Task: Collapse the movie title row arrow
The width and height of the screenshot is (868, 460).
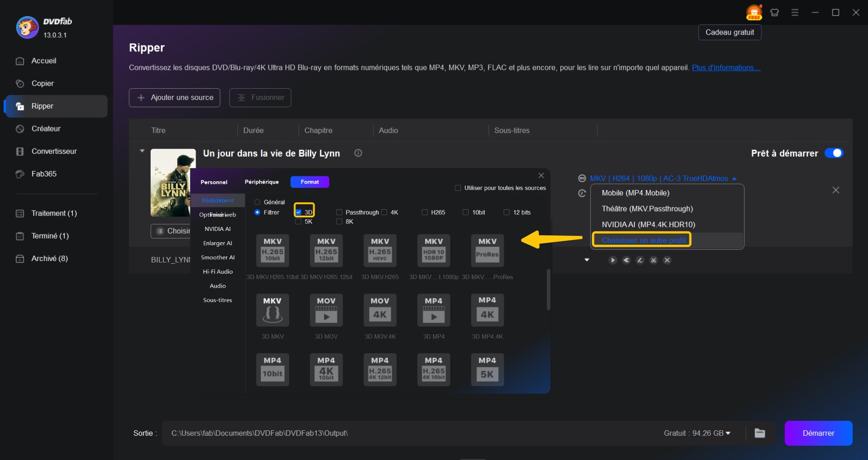Action: (x=142, y=151)
